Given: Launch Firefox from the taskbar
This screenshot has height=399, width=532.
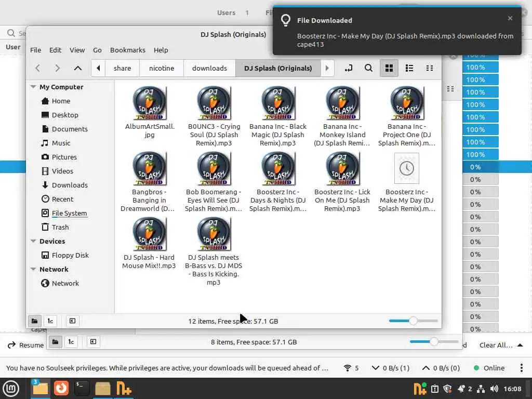Looking at the screenshot, I should (x=61, y=389).
